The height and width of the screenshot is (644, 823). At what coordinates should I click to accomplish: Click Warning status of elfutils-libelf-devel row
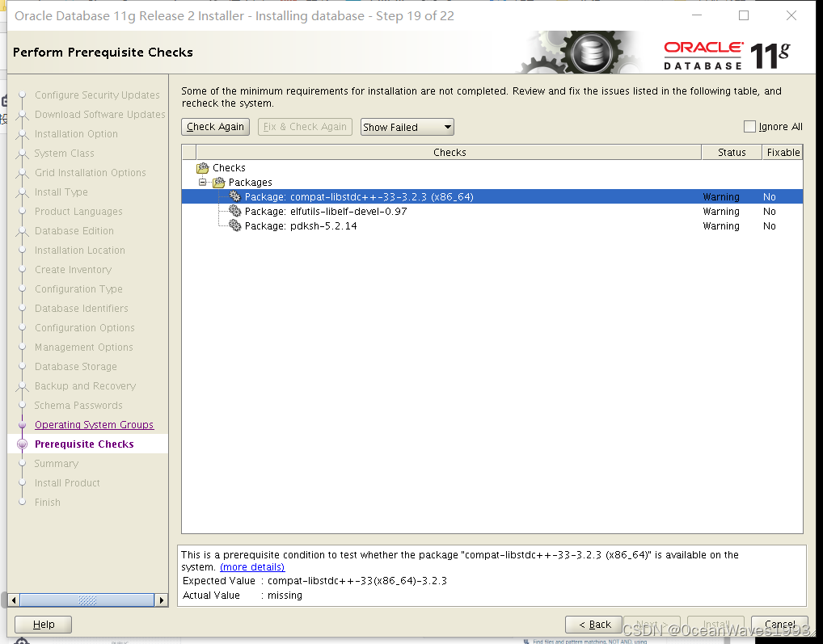[x=721, y=212]
